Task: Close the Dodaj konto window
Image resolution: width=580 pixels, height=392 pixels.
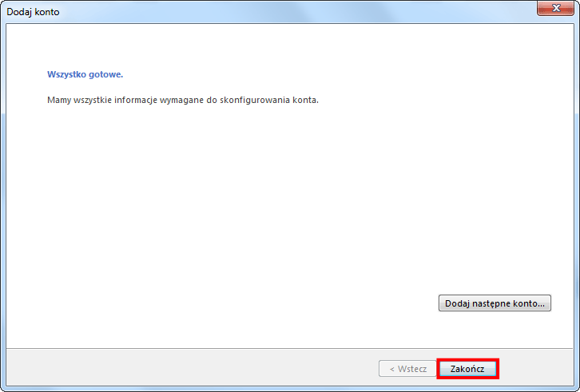Action: [x=556, y=8]
